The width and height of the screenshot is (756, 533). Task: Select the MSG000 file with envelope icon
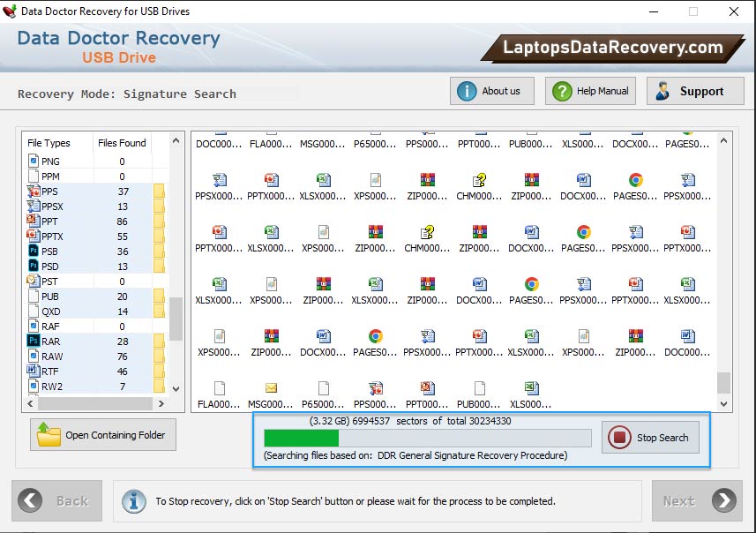click(272, 394)
